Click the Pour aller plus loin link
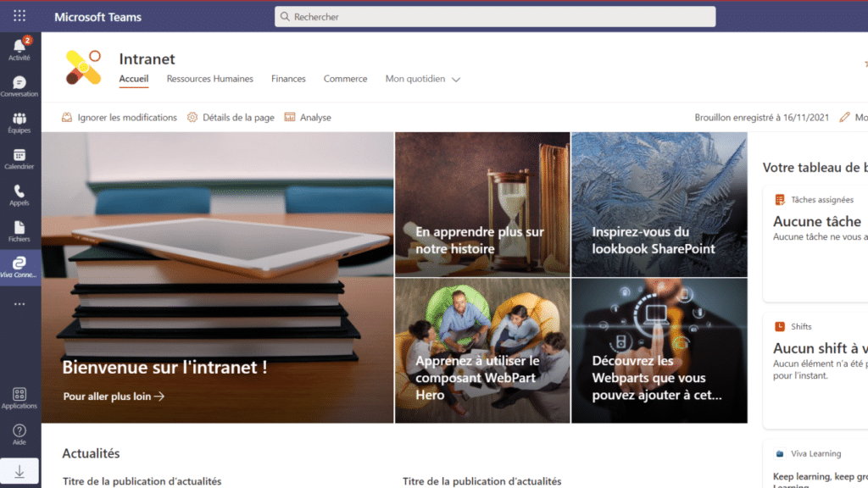 114,396
